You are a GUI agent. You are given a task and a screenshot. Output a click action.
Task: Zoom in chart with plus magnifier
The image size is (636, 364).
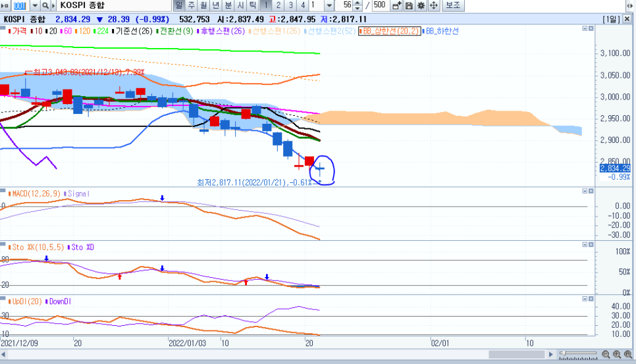[617, 354]
